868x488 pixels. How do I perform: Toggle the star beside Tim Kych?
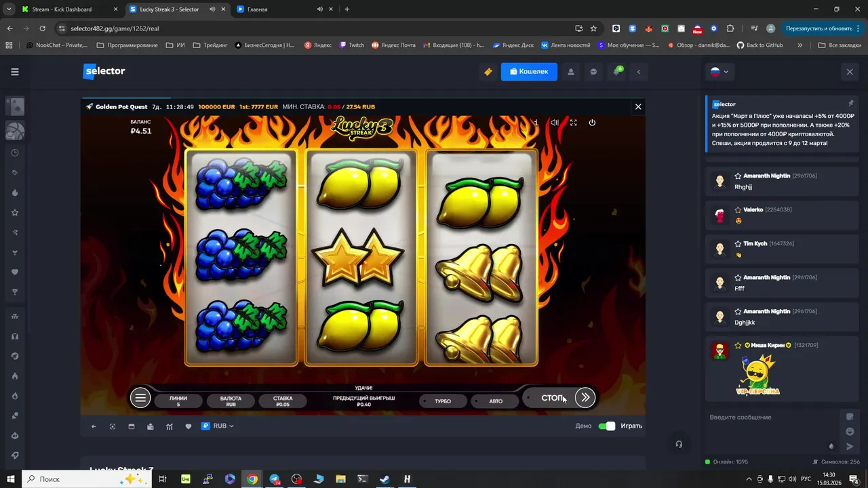point(738,244)
